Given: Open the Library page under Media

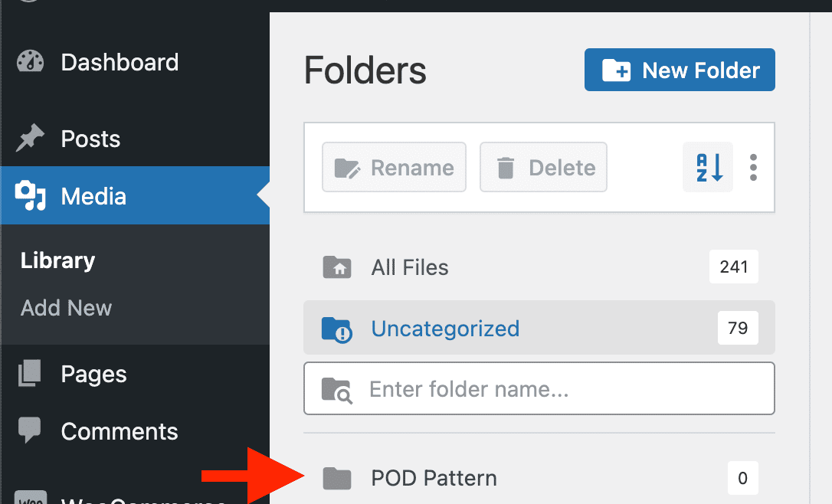Looking at the screenshot, I should pyautogui.click(x=57, y=260).
